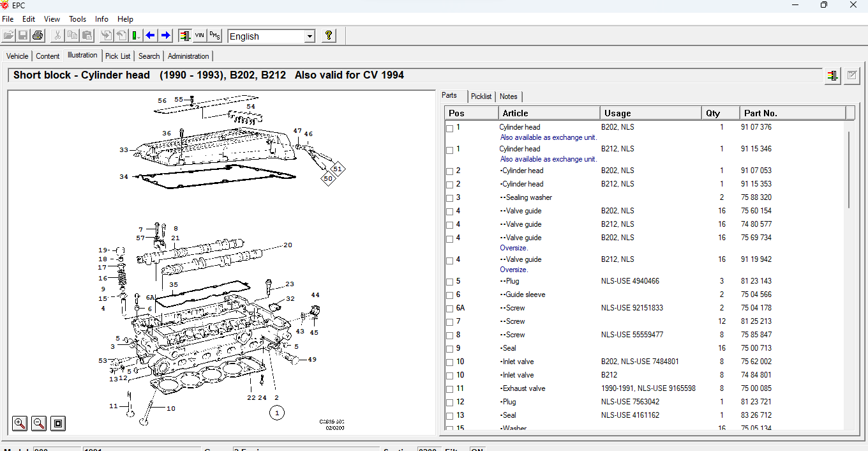Fit illustration to window icon
Screen dimensions: 868x451
pos(58,423)
